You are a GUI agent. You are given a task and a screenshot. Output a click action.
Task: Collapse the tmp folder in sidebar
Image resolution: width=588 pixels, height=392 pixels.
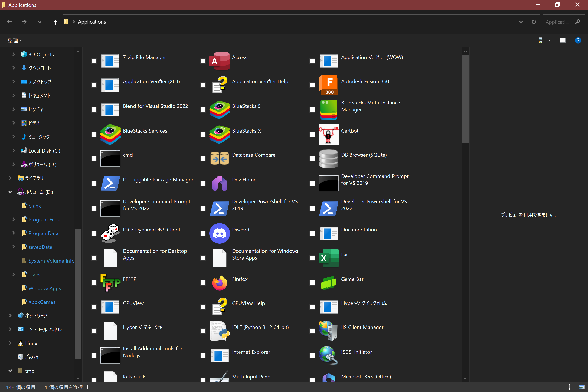10,371
